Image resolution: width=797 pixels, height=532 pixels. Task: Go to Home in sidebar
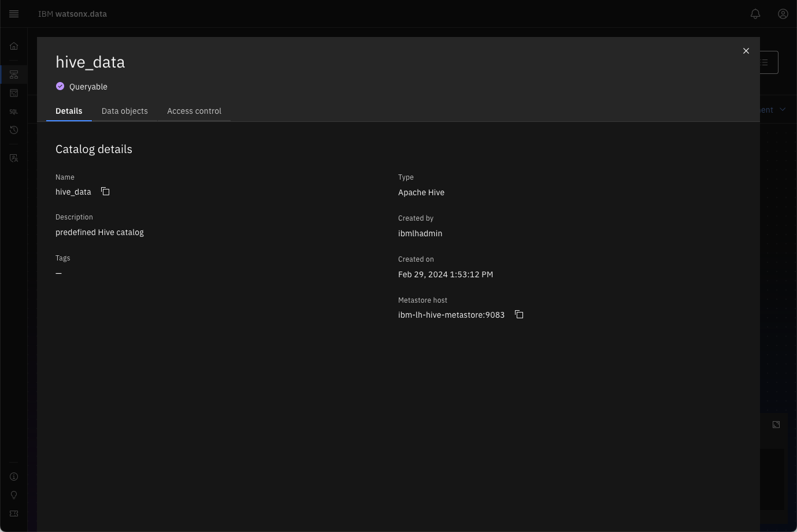pyautogui.click(x=14, y=46)
